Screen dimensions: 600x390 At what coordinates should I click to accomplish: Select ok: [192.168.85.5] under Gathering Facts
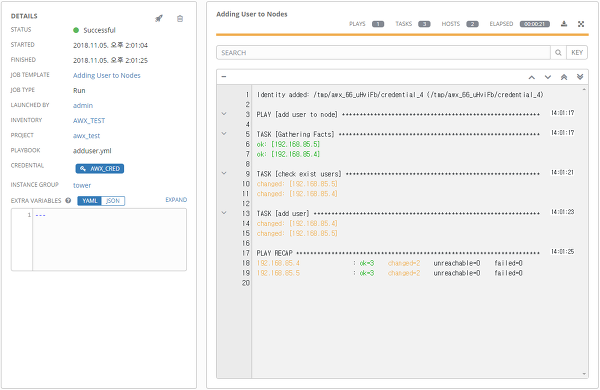(288, 144)
